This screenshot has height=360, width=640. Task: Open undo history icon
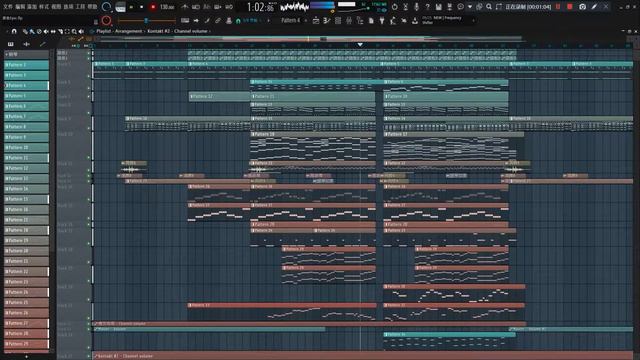click(395, 7)
